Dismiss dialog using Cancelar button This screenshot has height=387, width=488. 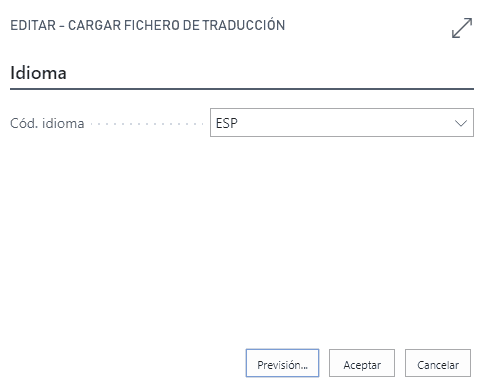(x=438, y=363)
